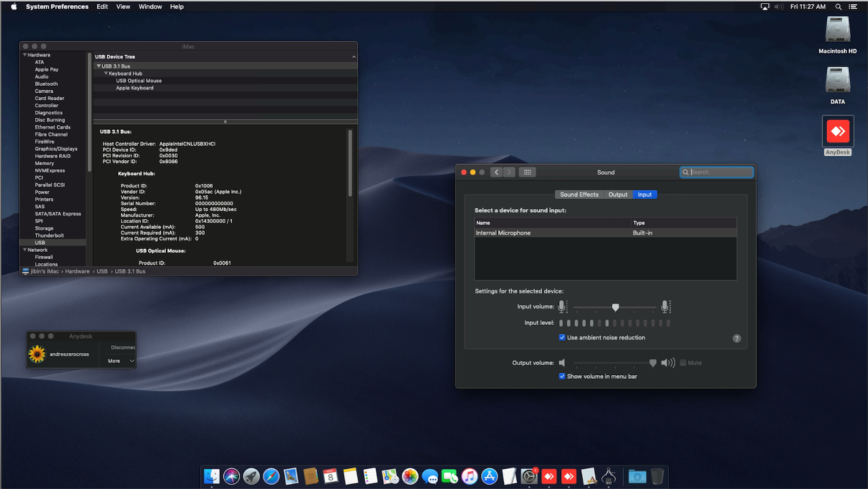
Task: Adjust the Output volume slider
Action: point(615,363)
